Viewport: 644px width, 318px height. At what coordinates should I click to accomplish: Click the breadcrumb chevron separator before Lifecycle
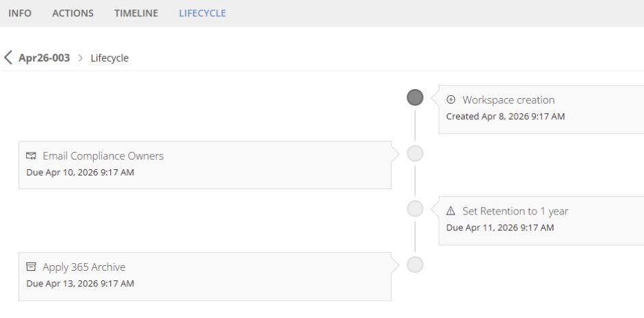81,58
